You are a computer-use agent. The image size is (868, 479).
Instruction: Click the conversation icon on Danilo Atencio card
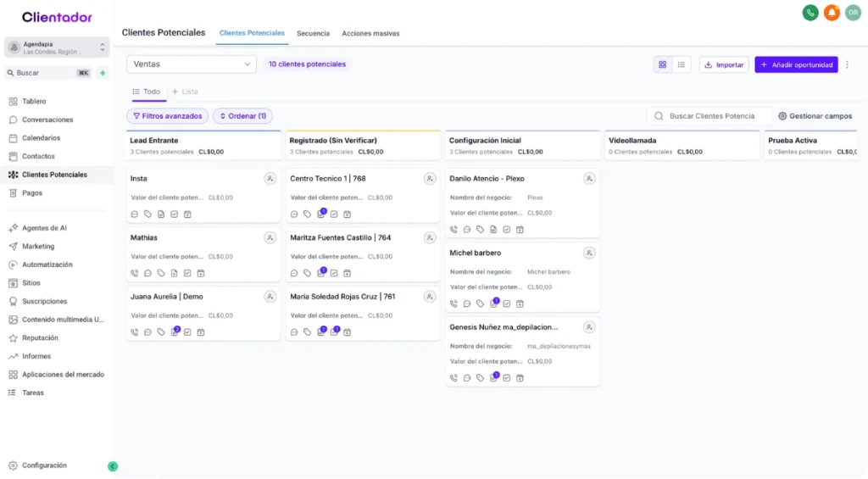(x=467, y=229)
